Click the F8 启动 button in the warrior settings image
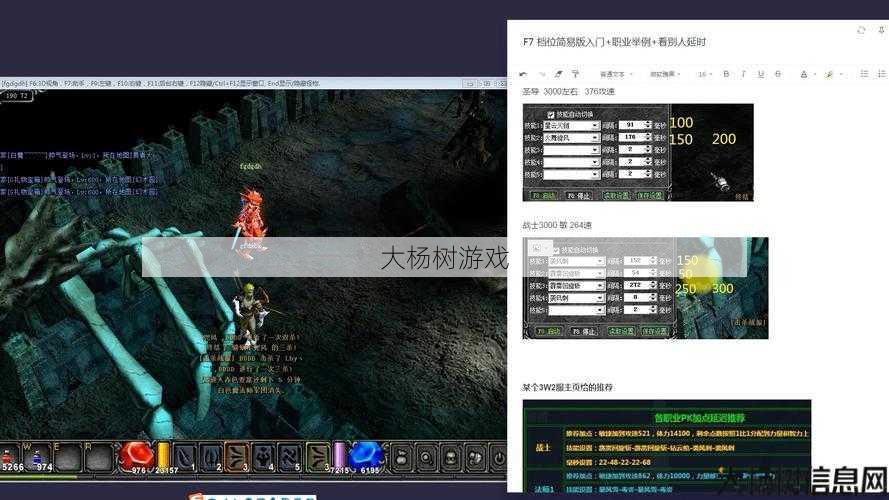Screen dimensions: 889x500 [548, 331]
